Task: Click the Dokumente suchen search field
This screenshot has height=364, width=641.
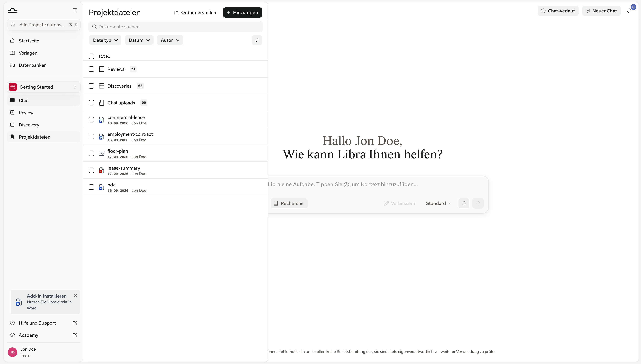Action: point(176,27)
